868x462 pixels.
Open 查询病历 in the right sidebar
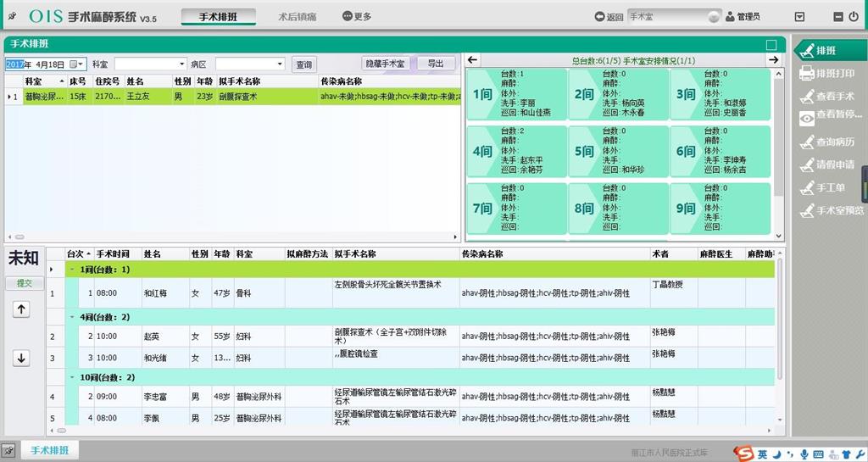[807, 142]
